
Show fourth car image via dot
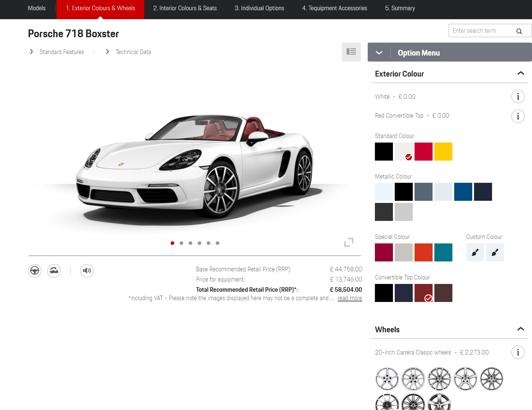pos(199,243)
